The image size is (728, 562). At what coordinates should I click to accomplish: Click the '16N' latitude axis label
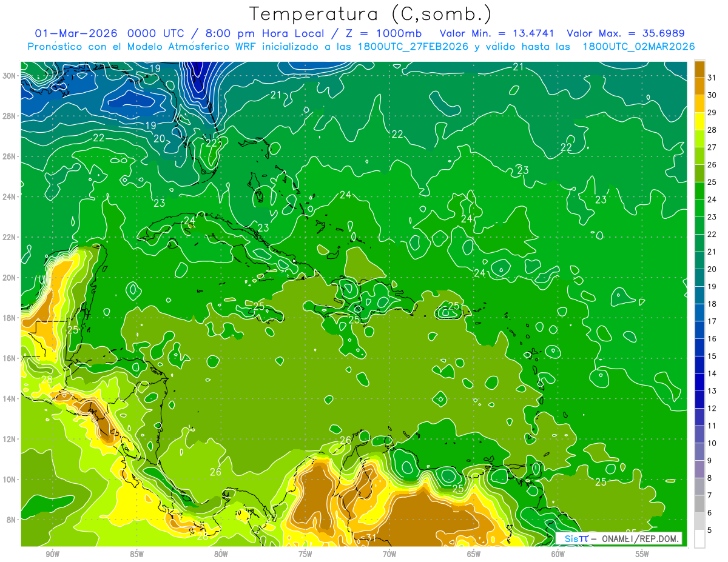point(9,358)
